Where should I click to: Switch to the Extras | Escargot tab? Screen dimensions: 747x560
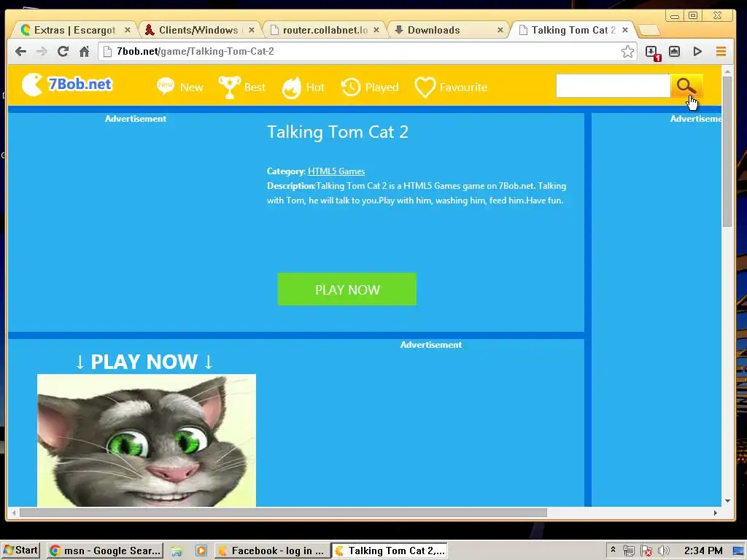[75, 30]
